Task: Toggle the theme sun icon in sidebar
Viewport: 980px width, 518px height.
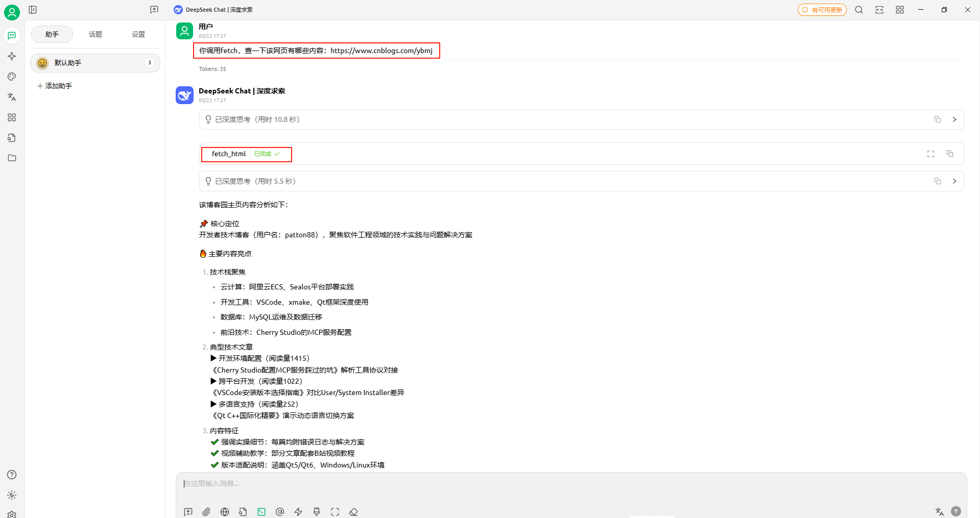Action: click(x=12, y=495)
